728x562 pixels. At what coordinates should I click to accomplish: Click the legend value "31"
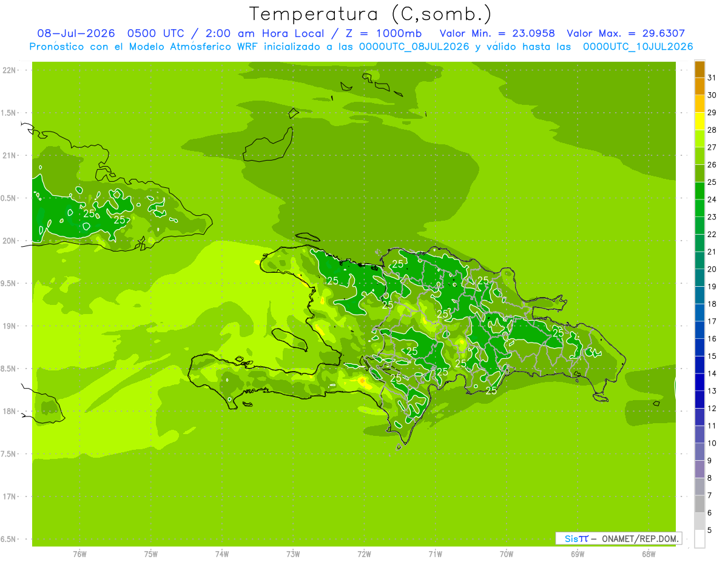tap(712, 78)
